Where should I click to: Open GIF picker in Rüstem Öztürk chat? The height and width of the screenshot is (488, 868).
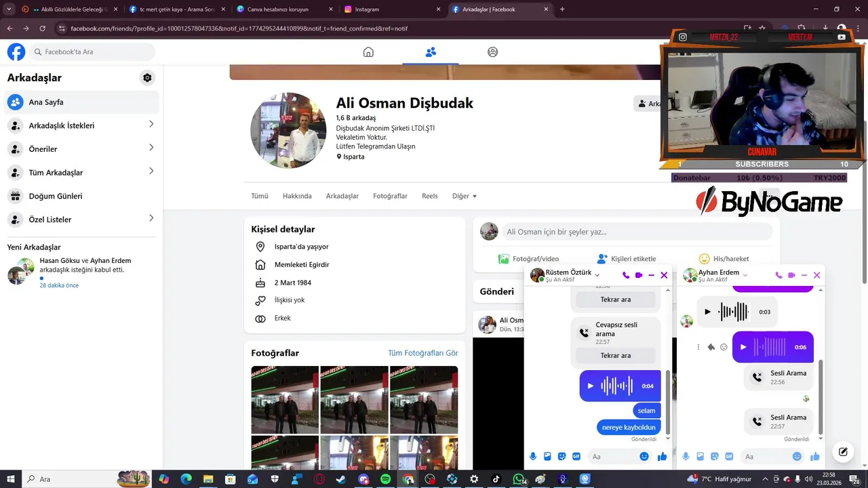pyautogui.click(x=576, y=456)
